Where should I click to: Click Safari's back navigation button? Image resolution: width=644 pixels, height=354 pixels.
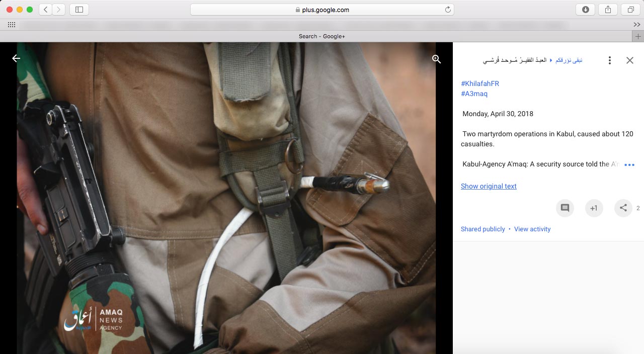click(x=45, y=10)
